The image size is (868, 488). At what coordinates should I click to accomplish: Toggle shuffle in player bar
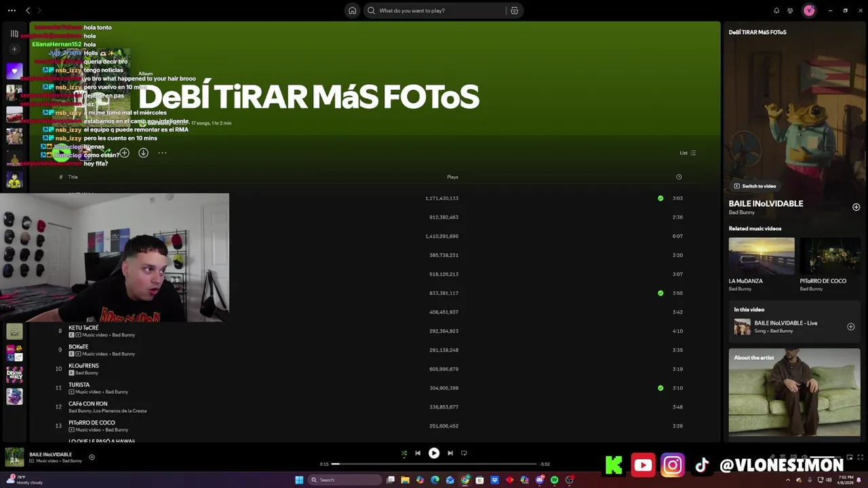tap(404, 453)
